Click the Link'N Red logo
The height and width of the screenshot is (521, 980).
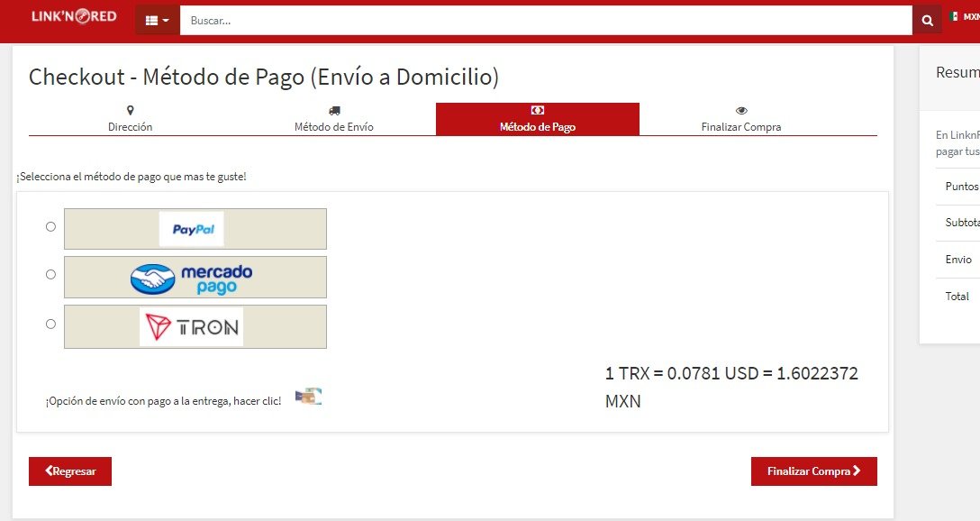click(x=74, y=17)
